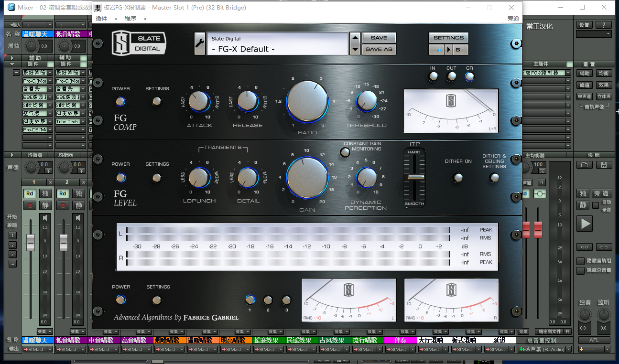Open the AFL output dropdown
The height and width of the screenshot is (364, 619).
(594, 349)
